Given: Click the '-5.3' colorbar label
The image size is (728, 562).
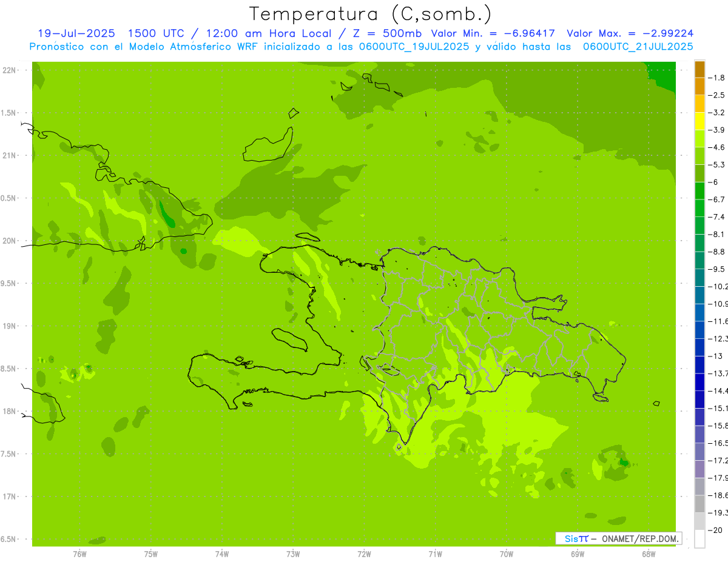Looking at the screenshot, I should coord(717,165).
